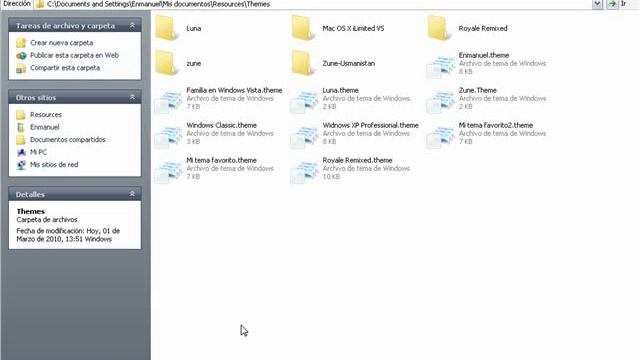The height and width of the screenshot is (360, 640).
Task: Open the zune folder icon
Action: [x=167, y=63]
